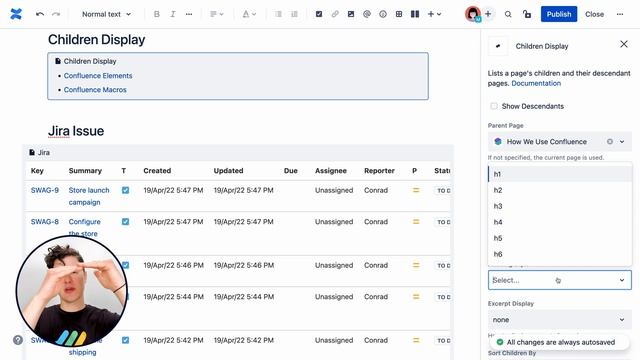
Task: Undo the last edit
Action: point(40,14)
